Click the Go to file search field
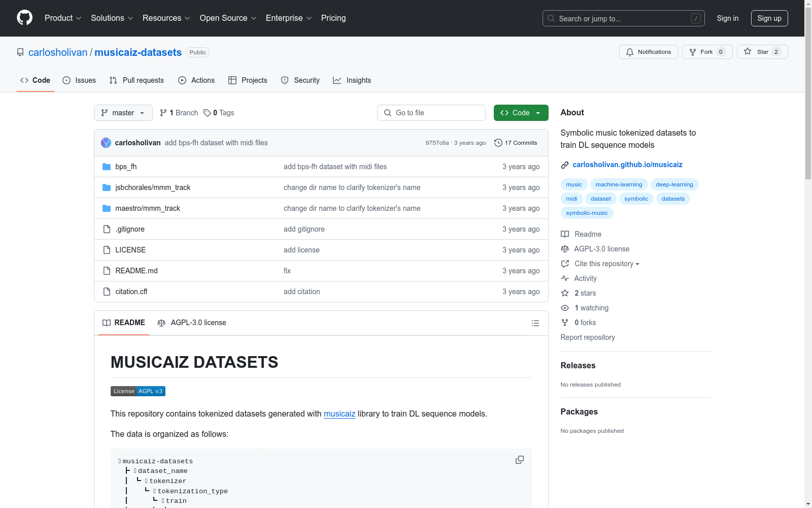812x508 pixels. click(431, 113)
